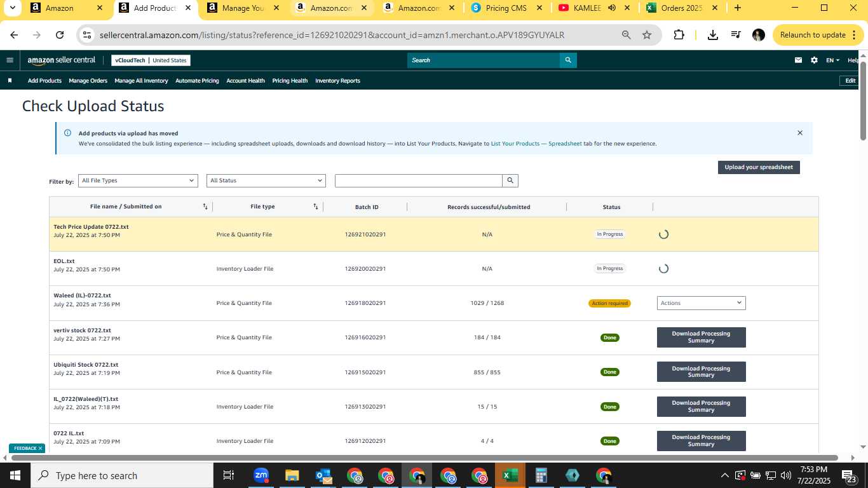Open Outlook from the taskbar
This screenshot has width=868, height=488.
(x=323, y=475)
